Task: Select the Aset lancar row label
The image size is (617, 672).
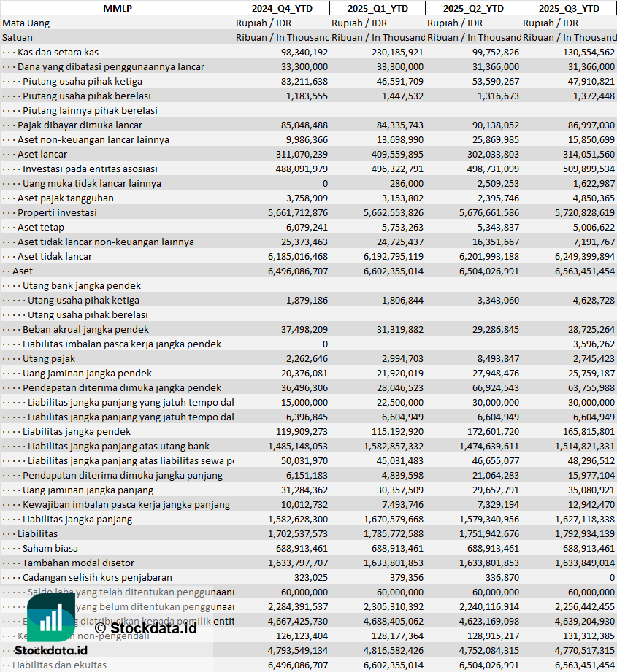Action: (42, 154)
